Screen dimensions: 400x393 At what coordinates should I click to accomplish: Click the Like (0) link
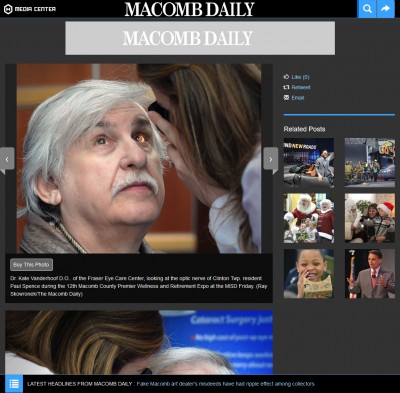pyautogui.click(x=300, y=77)
